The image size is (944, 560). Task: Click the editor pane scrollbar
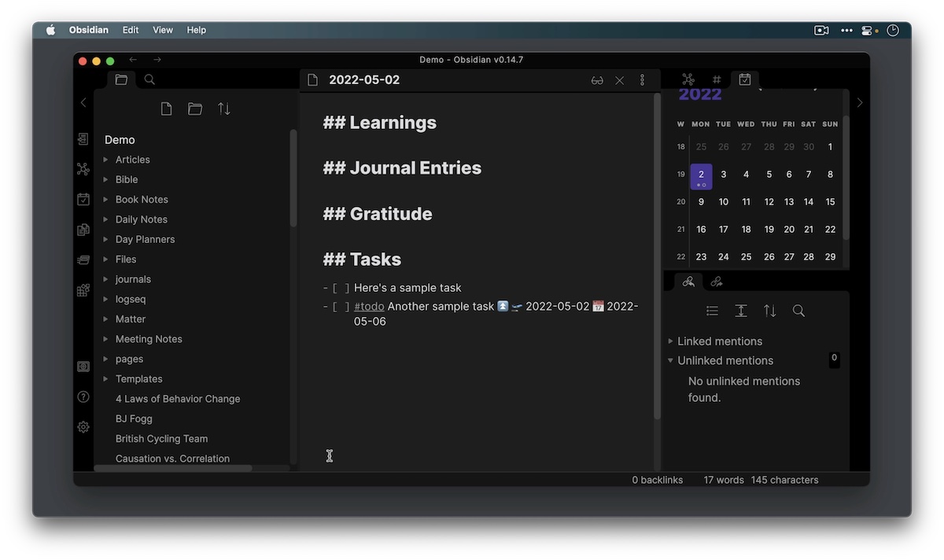[657, 256]
